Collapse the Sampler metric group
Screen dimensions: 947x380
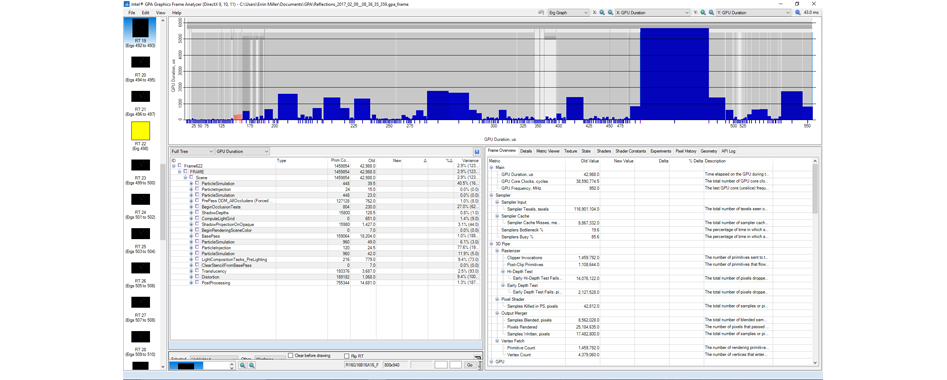click(x=491, y=196)
